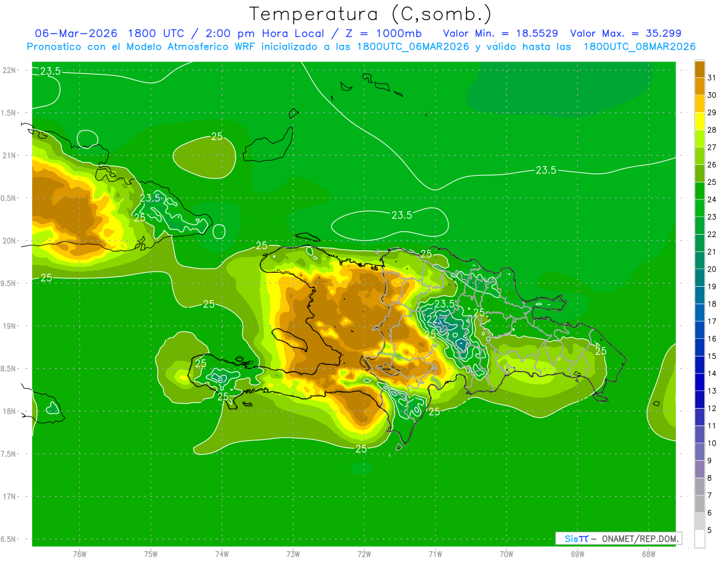Click the "23.5" label on the oval contour near 0.5N
Screen dimensions: 728x562
click(x=402, y=215)
